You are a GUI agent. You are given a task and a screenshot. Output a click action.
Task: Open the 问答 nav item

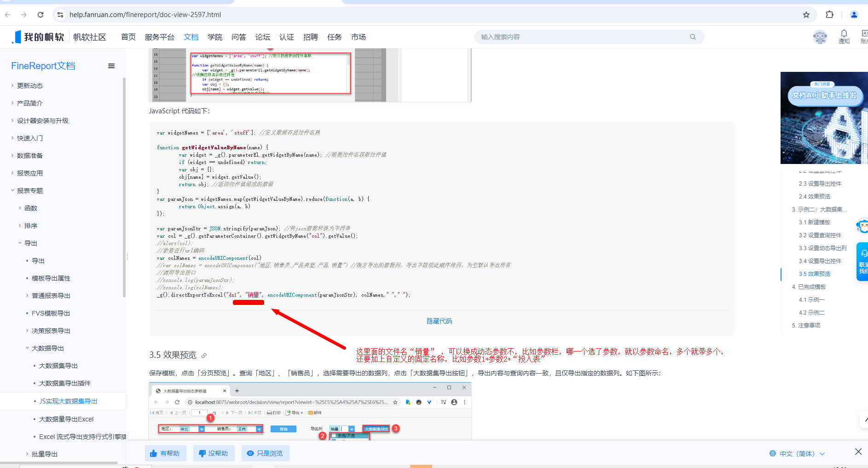[x=239, y=37]
